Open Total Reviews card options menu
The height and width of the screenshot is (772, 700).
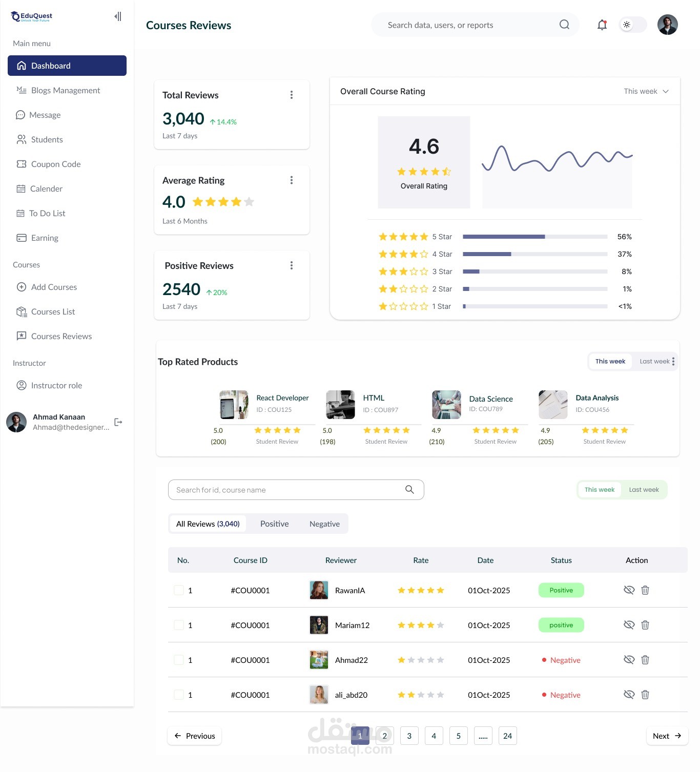(292, 95)
